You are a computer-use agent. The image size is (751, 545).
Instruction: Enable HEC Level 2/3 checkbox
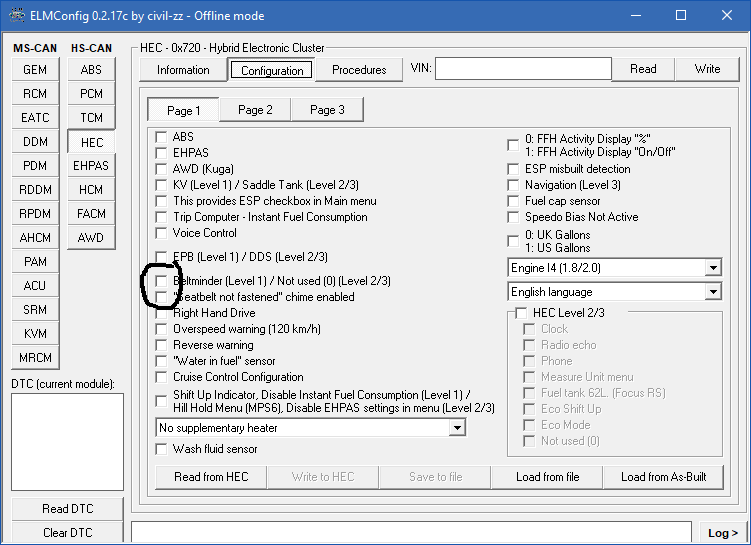coord(521,313)
